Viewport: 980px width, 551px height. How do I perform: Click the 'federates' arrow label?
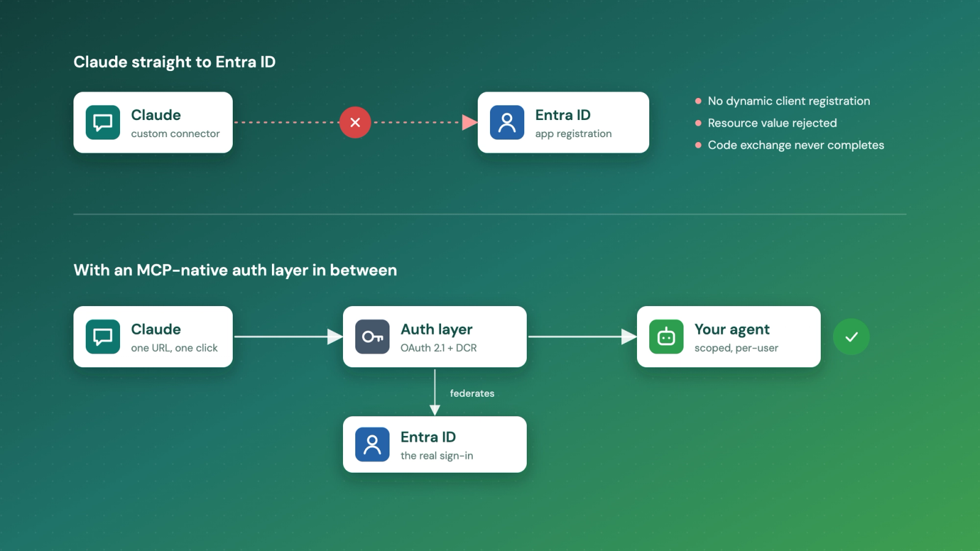[472, 393]
